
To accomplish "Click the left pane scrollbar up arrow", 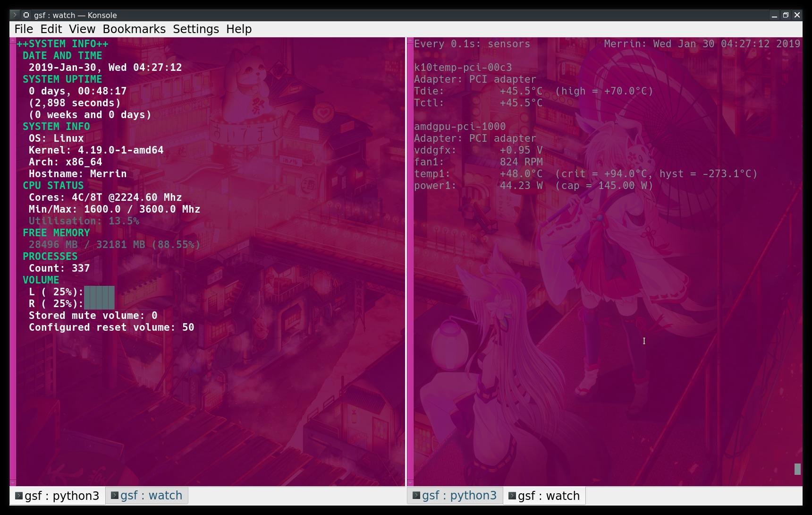I will [x=13, y=42].
